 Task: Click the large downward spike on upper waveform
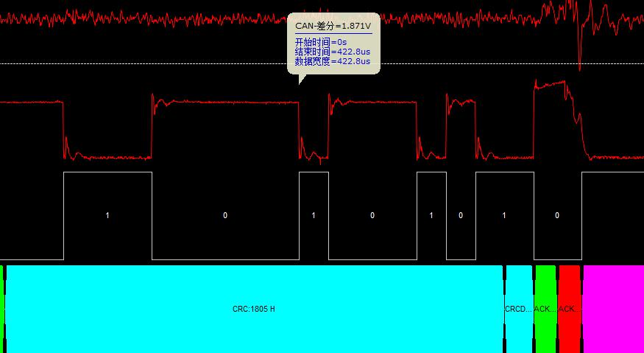580,59
